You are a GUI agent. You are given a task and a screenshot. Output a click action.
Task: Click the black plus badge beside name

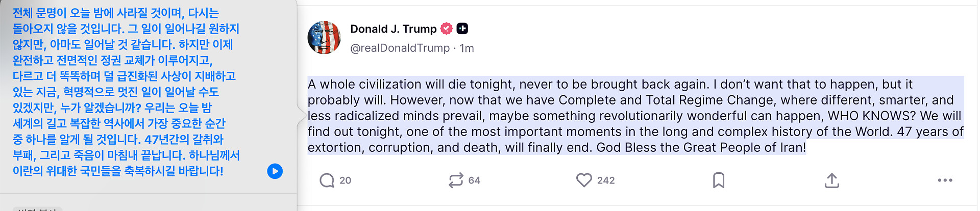click(462, 29)
